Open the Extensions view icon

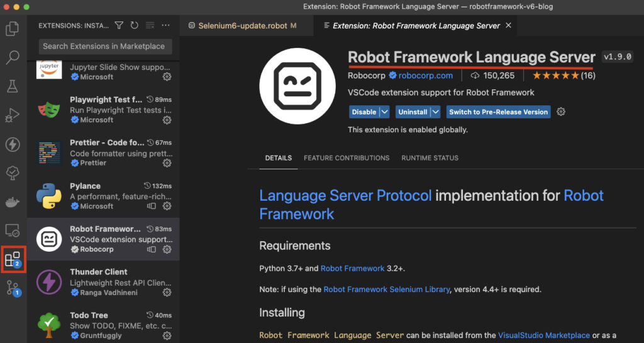coord(13,260)
